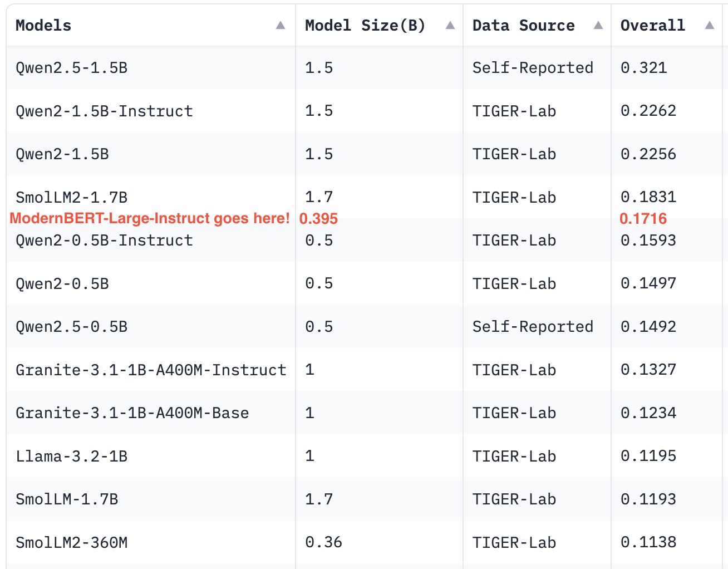Click the Qwen2.5-0.5B model cell
This screenshot has width=728, height=569.
(x=71, y=327)
